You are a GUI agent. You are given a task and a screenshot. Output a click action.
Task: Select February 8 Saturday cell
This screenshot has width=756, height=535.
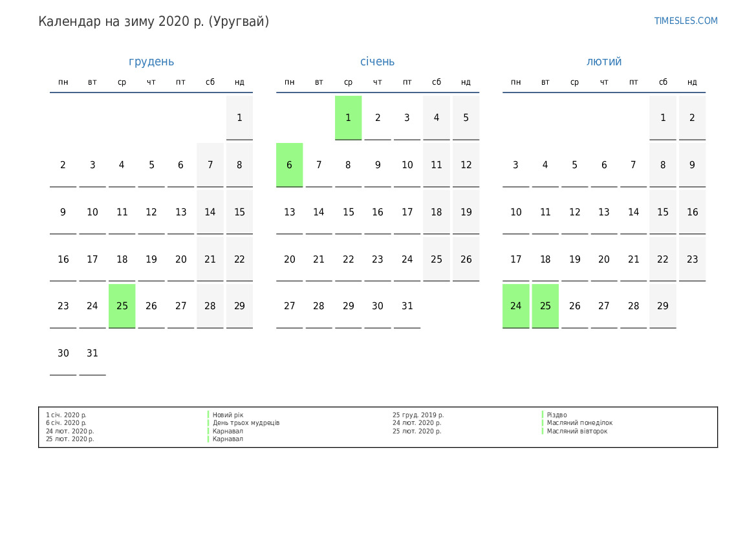click(x=663, y=165)
